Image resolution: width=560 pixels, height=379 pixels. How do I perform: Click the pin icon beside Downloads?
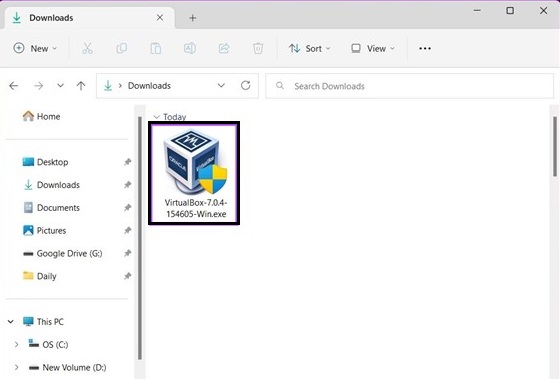point(128,185)
